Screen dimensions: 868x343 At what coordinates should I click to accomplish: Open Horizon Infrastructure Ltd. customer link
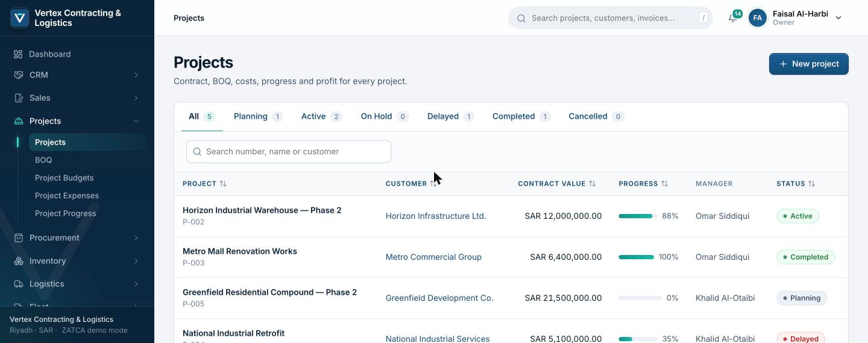[x=436, y=216]
